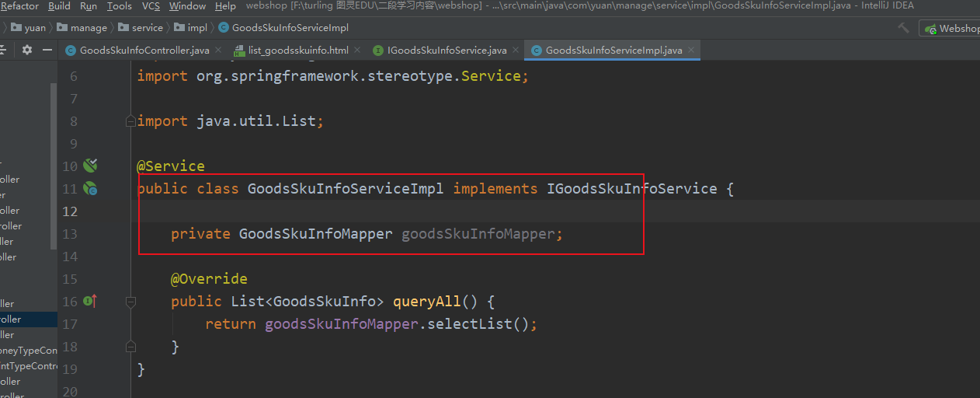Click the @Override annotation on line 15
Image resolution: width=980 pixels, height=398 pixels.
coord(209,278)
